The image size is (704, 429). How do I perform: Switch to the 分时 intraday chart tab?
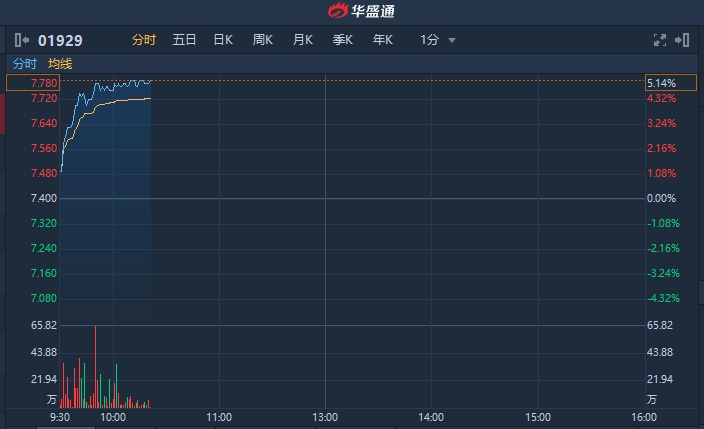coord(144,40)
